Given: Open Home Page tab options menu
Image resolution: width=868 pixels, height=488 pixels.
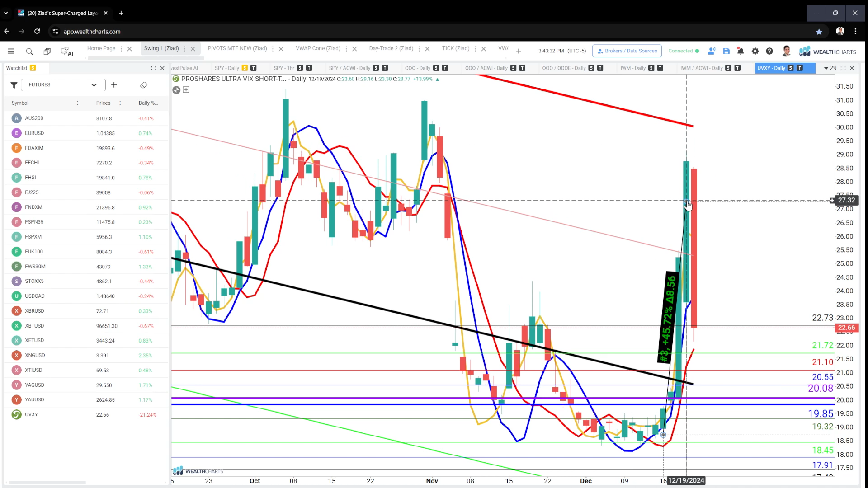Looking at the screenshot, I should click(x=121, y=49).
